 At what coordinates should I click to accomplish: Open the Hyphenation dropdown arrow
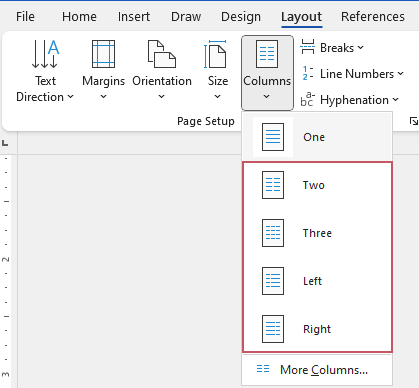(x=395, y=100)
